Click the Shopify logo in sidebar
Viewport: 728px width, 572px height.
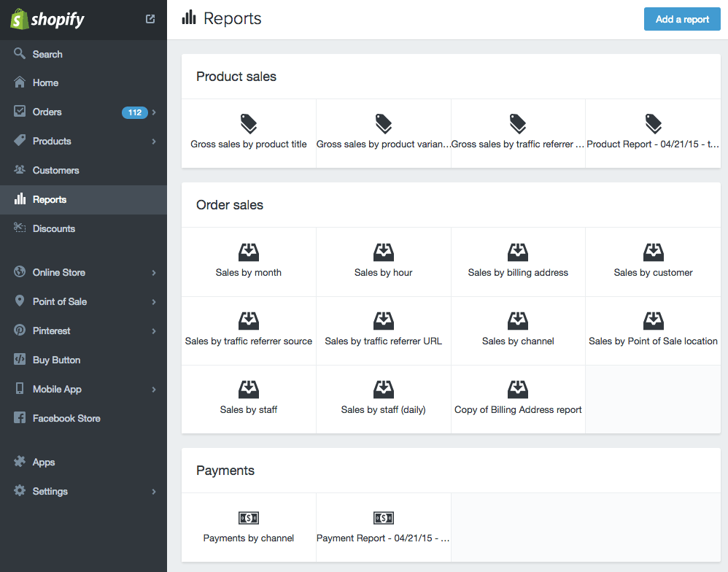tap(47, 20)
